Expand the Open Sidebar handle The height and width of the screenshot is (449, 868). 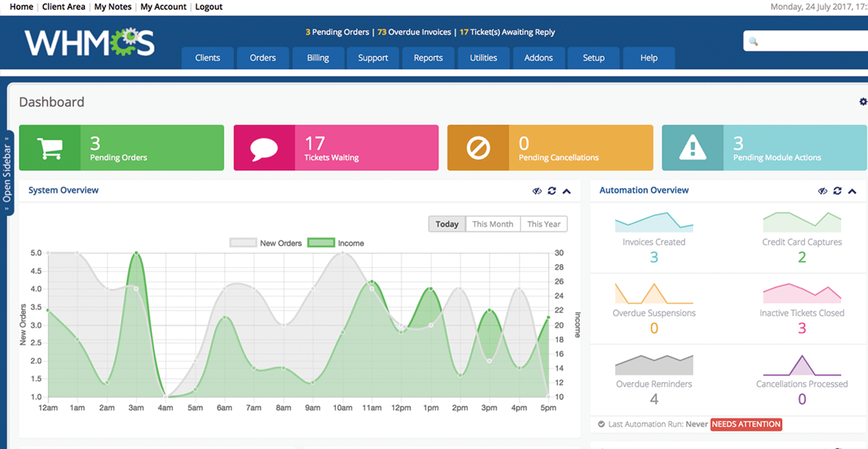[x=7, y=173]
